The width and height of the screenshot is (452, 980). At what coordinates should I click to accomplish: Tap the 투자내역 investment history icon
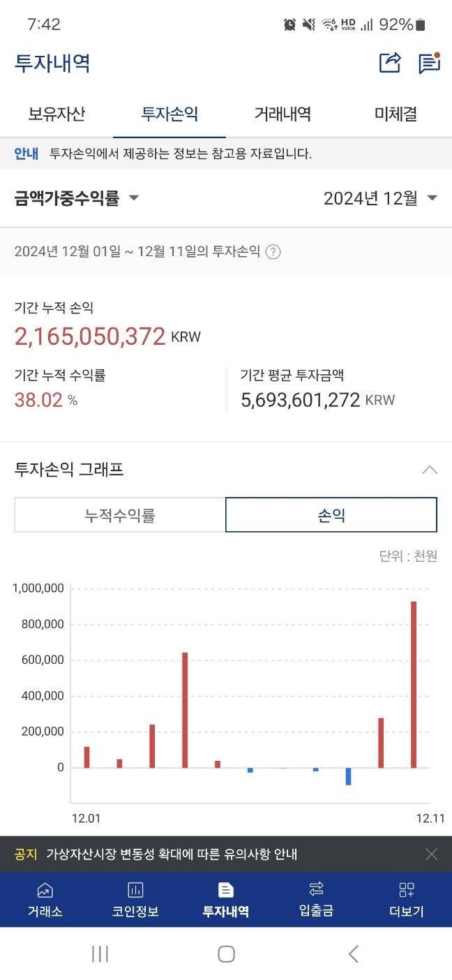[226, 899]
